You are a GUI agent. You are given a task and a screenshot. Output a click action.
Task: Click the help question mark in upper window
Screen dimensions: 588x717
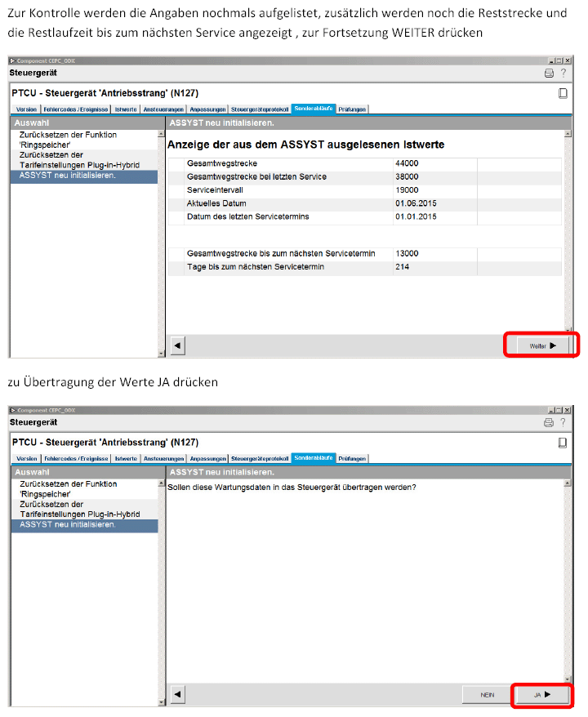tap(563, 73)
